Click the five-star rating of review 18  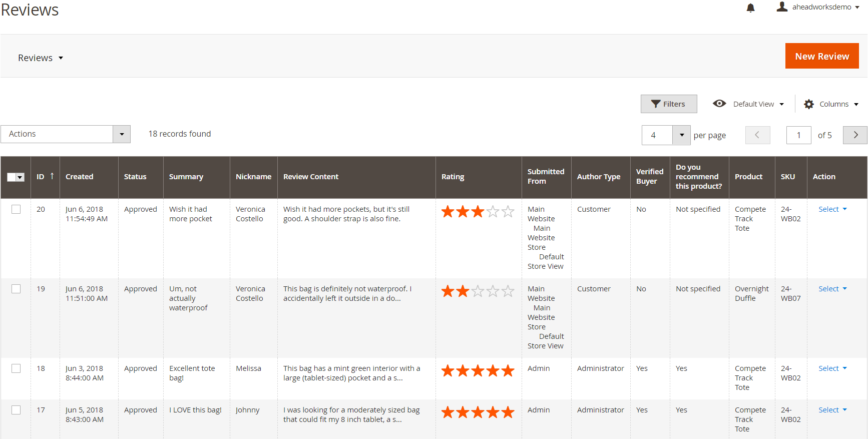(478, 370)
